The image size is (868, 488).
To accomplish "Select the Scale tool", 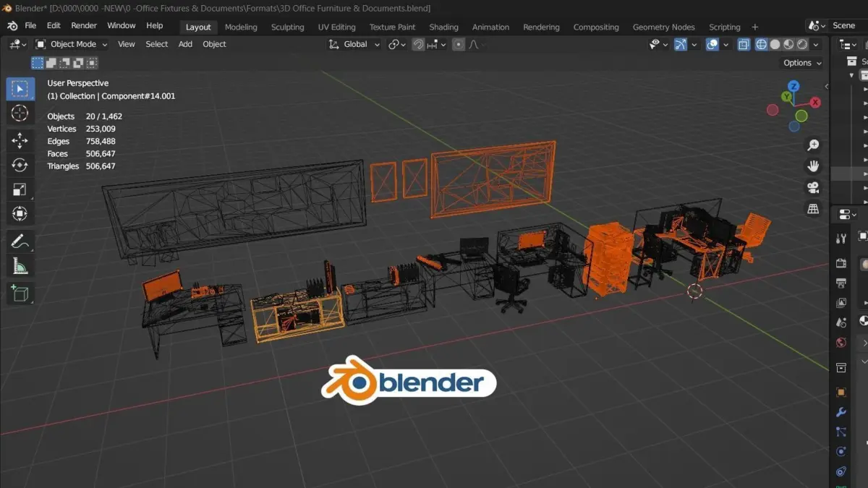I will 20,190.
